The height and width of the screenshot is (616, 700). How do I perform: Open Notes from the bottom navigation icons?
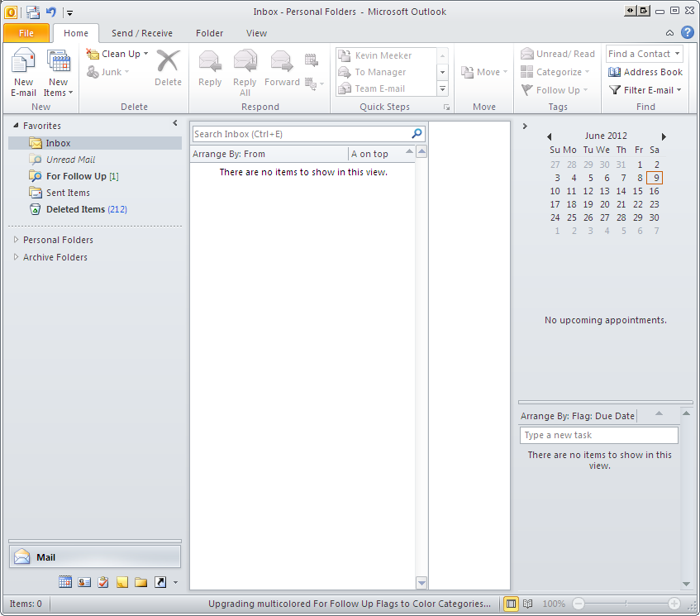coord(122,582)
